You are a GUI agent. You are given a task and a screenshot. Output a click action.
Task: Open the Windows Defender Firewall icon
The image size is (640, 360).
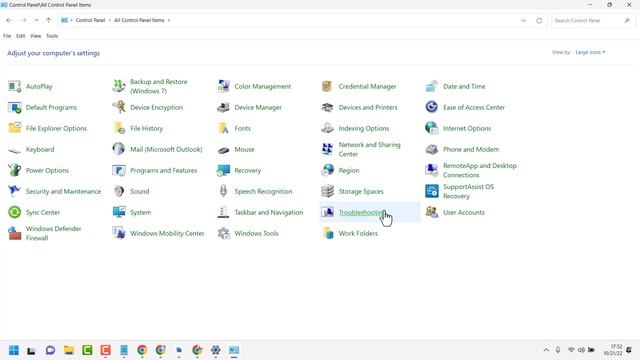point(15,233)
